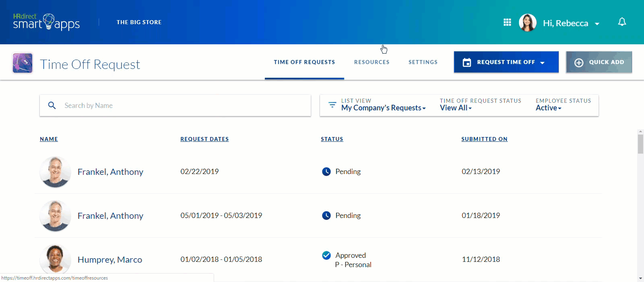Click the vertical scrollbar thumb
Viewport: 644px width, 282px height.
tap(640, 144)
